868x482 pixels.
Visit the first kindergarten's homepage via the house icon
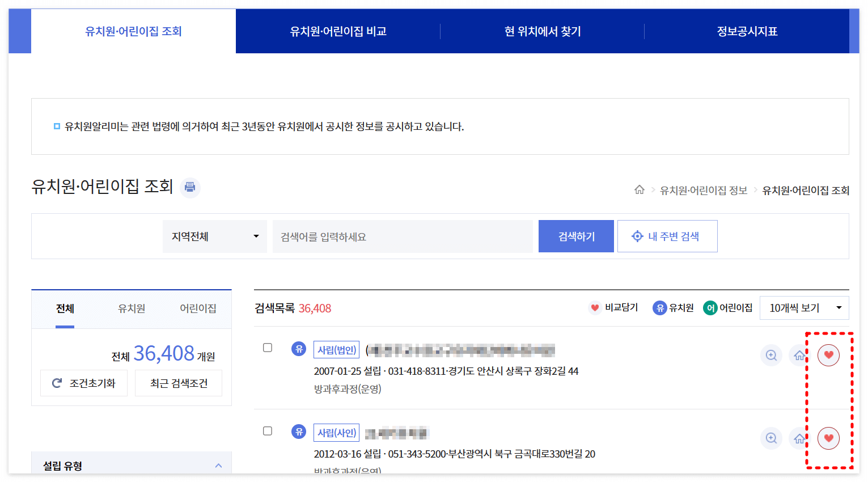click(x=799, y=355)
